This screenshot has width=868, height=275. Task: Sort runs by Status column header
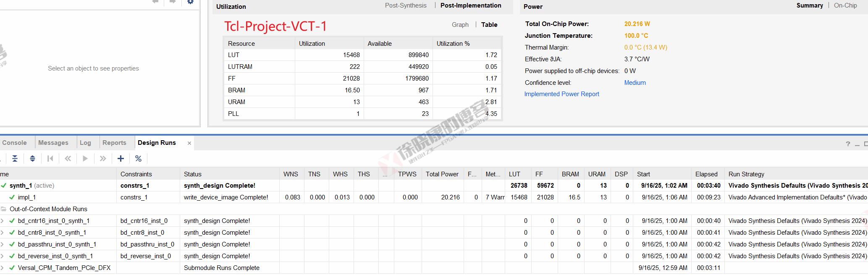230,174
